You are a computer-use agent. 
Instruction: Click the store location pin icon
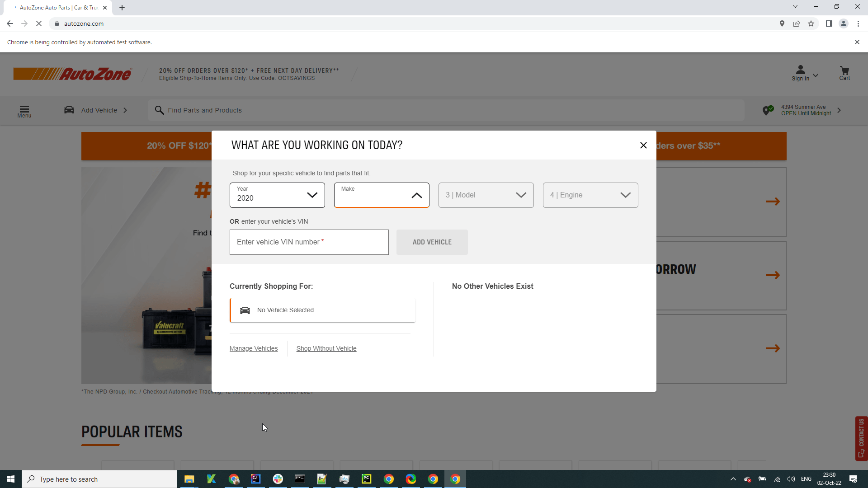[x=768, y=110]
